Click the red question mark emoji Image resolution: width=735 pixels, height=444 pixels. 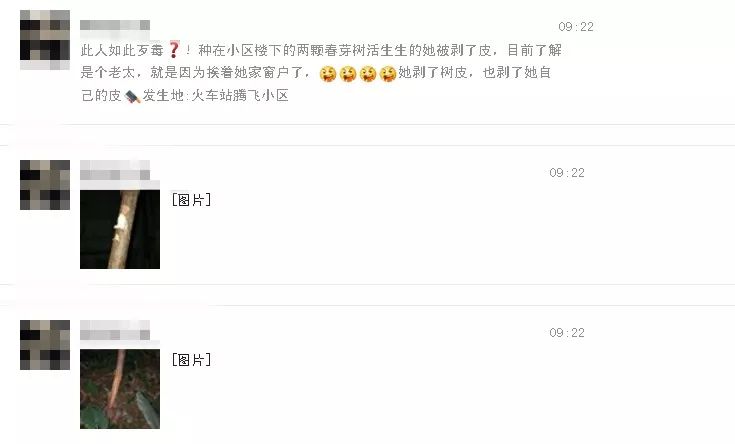tap(174, 50)
